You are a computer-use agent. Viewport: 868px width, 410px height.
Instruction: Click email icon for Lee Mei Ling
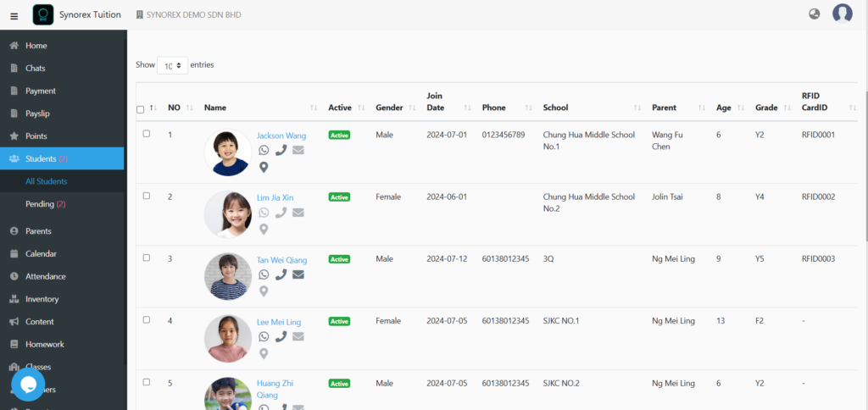pyautogui.click(x=298, y=336)
